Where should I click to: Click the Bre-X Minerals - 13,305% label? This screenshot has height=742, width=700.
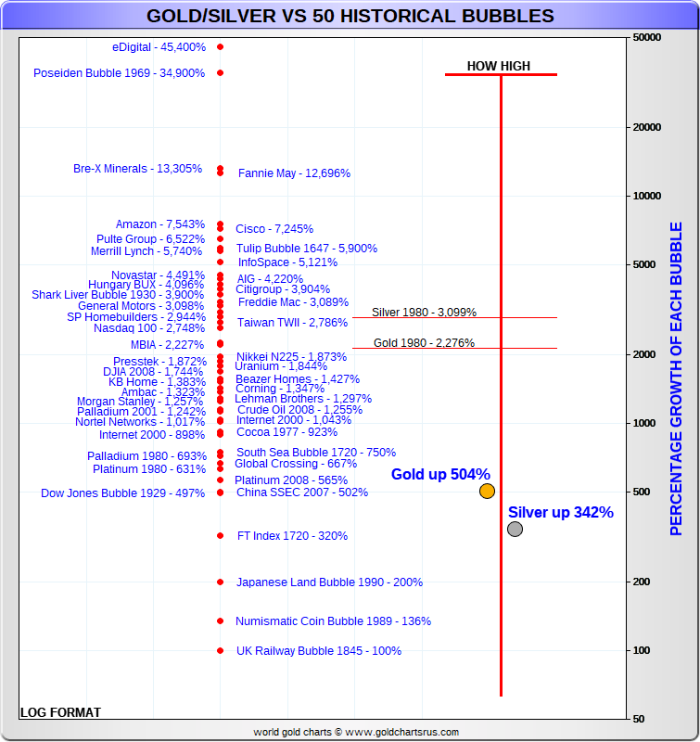point(137,169)
